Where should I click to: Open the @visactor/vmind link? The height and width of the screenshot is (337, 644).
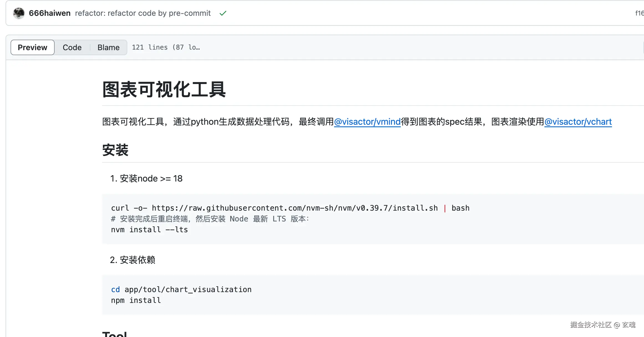[x=367, y=122]
